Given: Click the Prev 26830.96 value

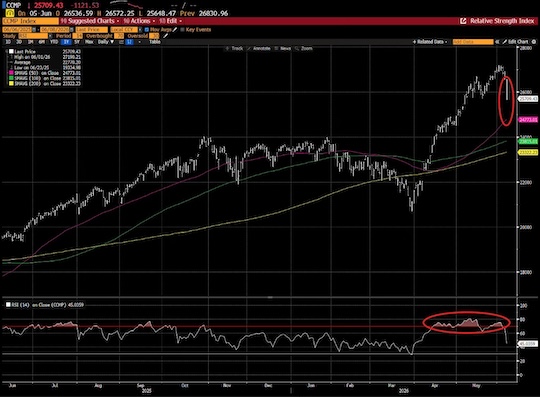Looking at the screenshot, I should click(205, 13).
